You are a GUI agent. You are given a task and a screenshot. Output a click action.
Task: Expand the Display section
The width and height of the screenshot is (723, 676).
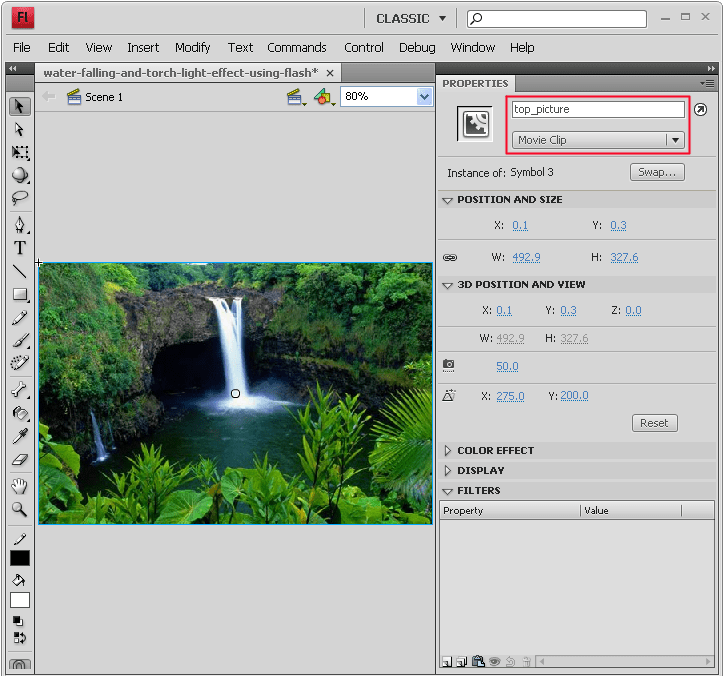[x=448, y=470]
